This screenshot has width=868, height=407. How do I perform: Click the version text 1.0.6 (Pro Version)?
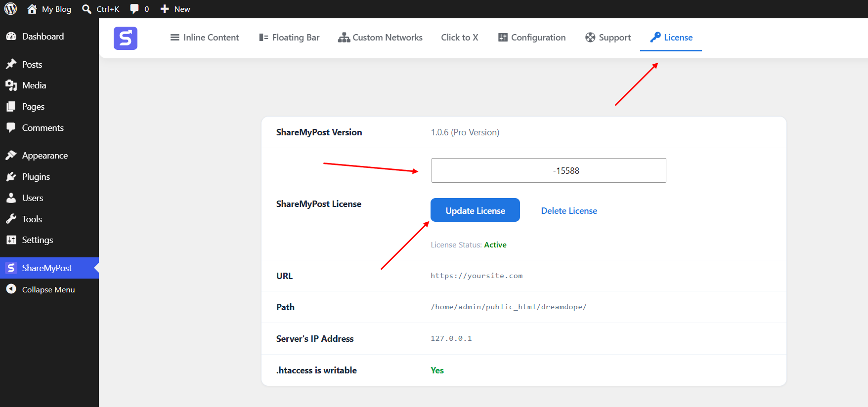[465, 132]
